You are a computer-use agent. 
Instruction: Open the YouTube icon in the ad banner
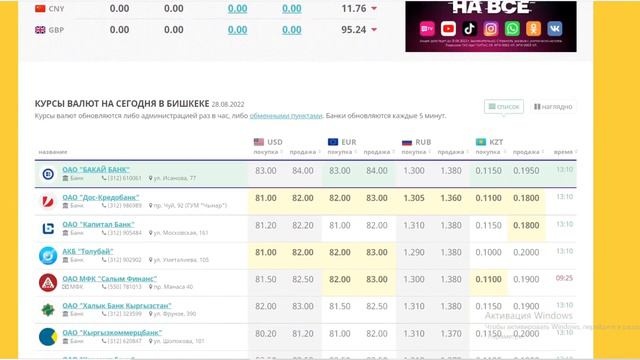coord(448,29)
